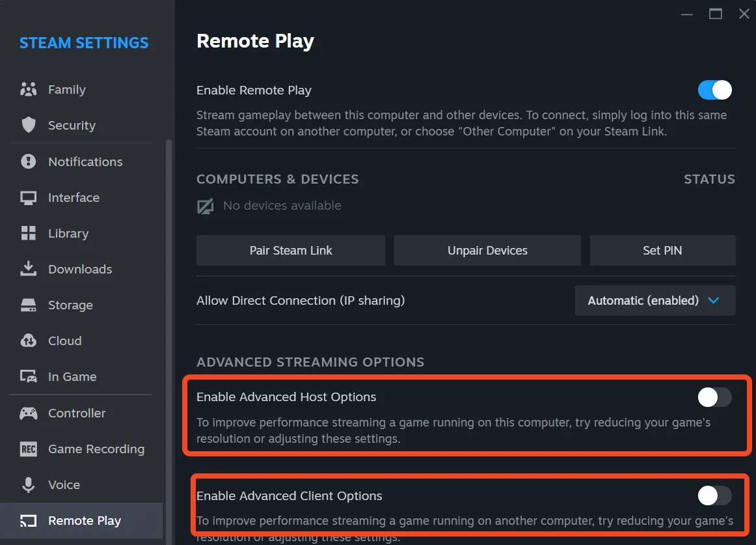Select the Voice microphone icon
Screen dimensions: 756x545
[29, 484]
